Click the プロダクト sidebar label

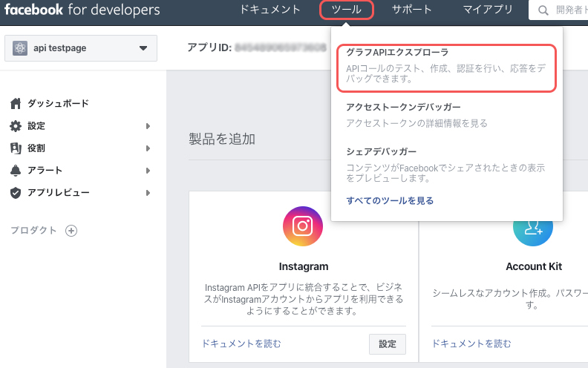pyautogui.click(x=33, y=230)
